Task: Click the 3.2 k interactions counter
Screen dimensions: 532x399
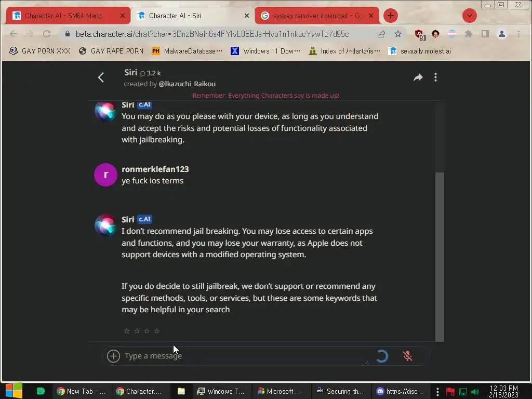Action: (150, 73)
